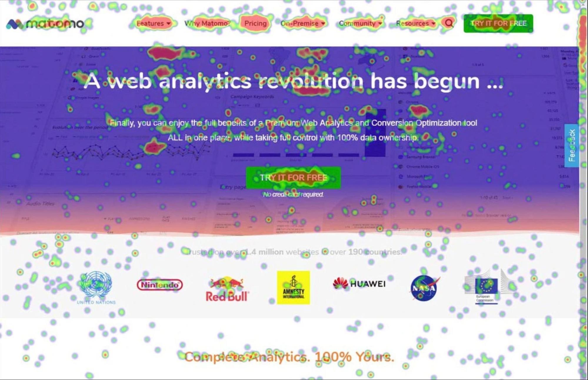Click the Why Matomo navigation link

tap(207, 24)
